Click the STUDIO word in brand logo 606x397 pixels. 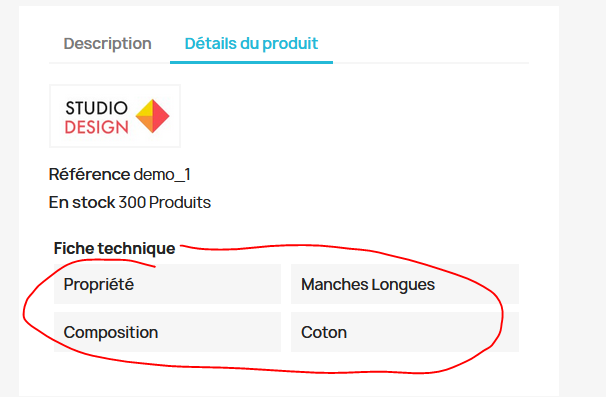coord(96,108)
